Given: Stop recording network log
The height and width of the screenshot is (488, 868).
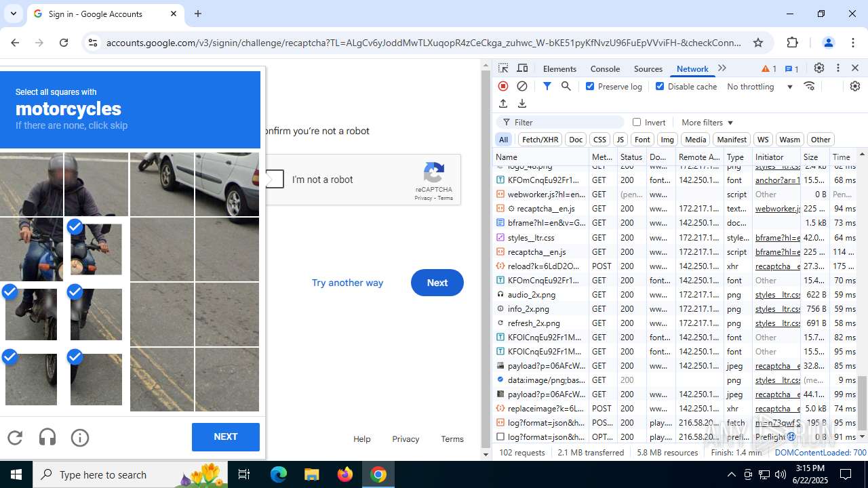Looking at the screenshot, I should point(503,86).
